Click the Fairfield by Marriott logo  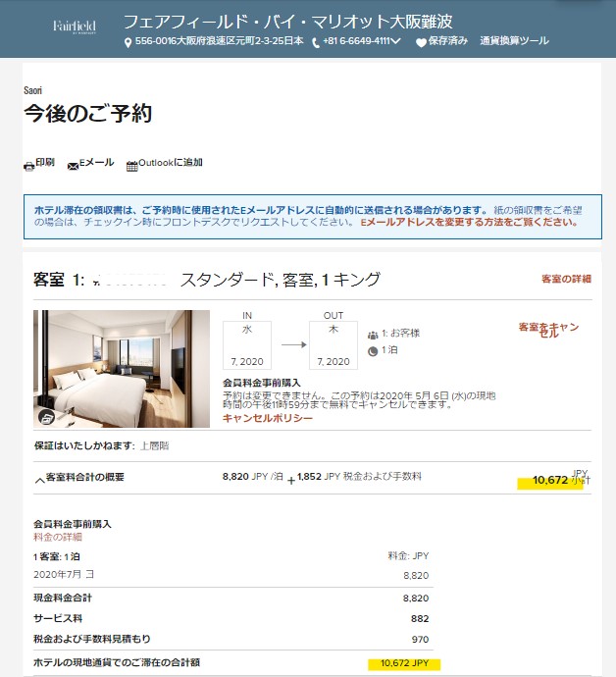[75, 26]
